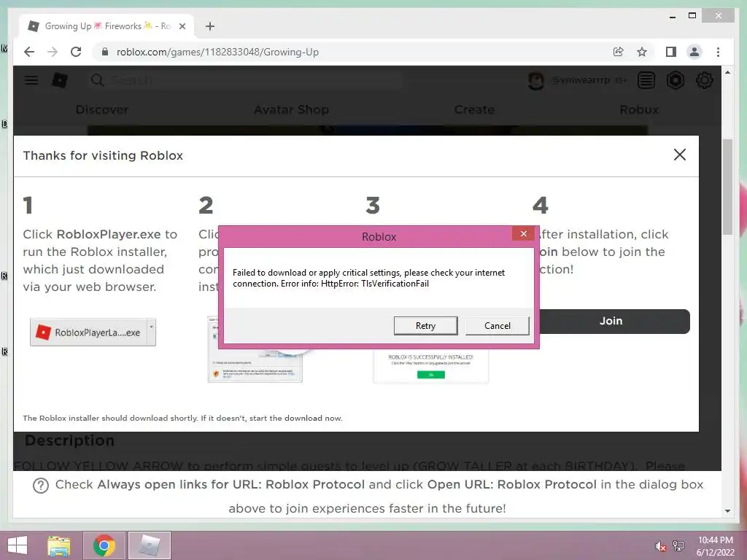
Task: Open Roblox settings gear
Action: pyautogui.click(x=704, y=80)
